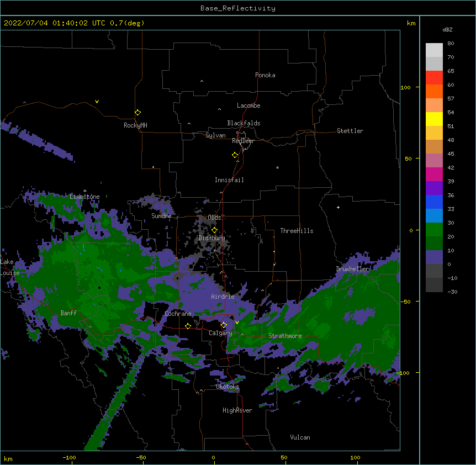The height and width of the screenshot is (465, 476).
Task: Click the 100 tick on the vertical axis
Action: pos(405,87)
